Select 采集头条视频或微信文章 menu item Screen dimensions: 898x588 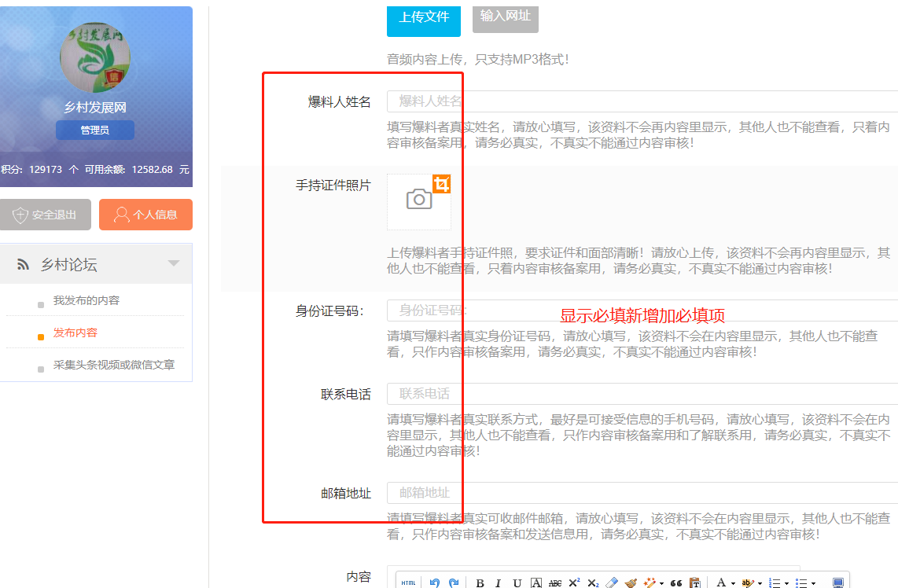[113, 365]
